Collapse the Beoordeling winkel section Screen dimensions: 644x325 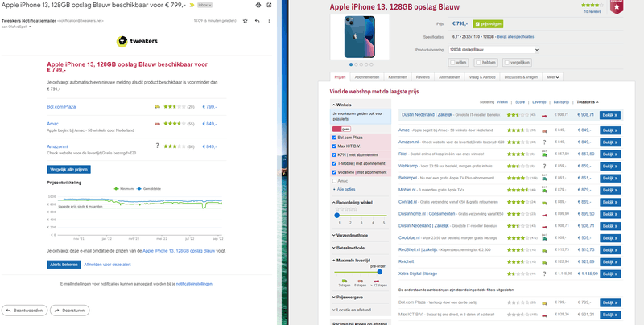pyautogui.click(x=353, y=202)
